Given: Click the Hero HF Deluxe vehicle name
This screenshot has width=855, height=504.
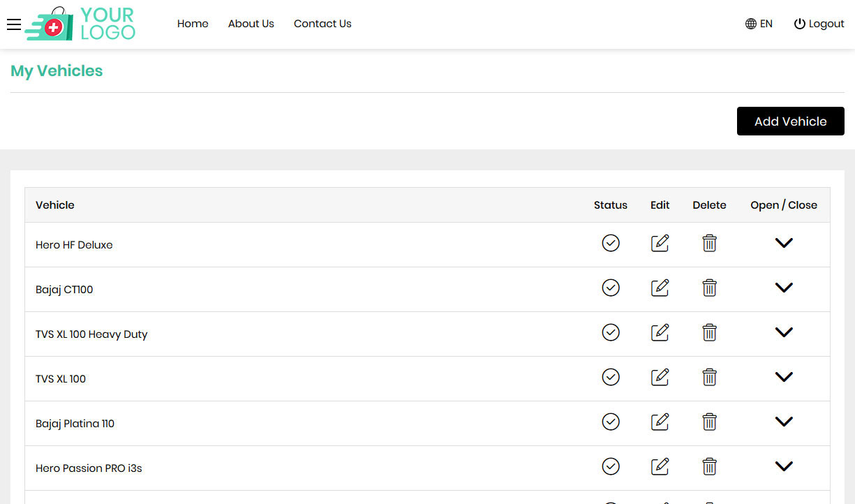Looking at the screenshot, I should (74, 245).
